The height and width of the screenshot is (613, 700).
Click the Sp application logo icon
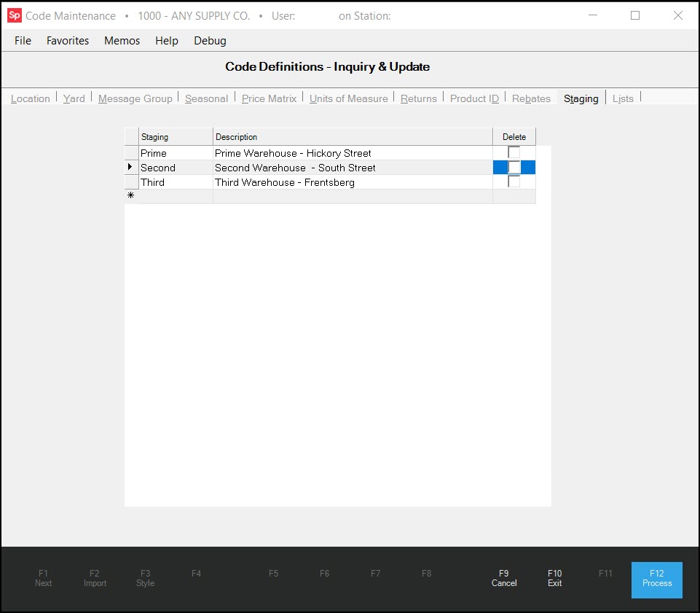coord(15,15)
